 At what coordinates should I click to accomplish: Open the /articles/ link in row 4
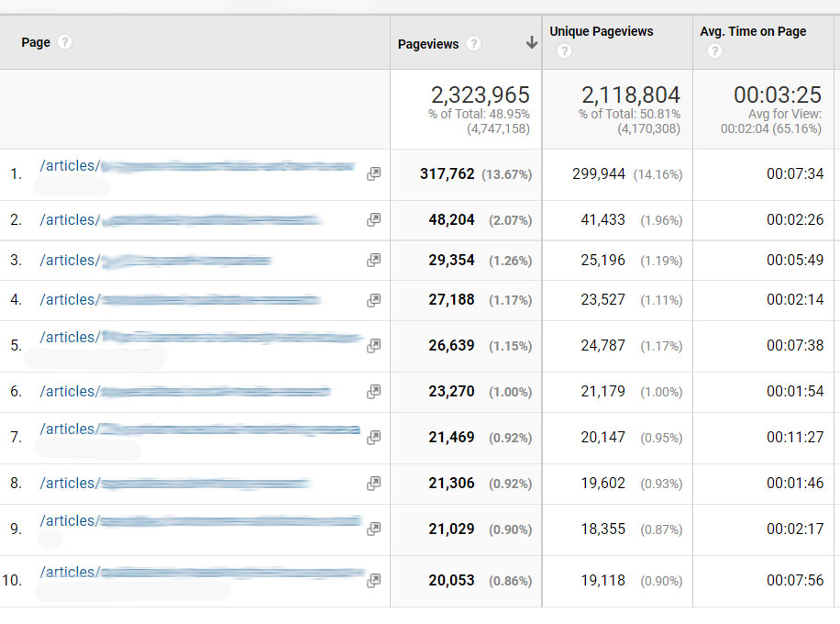(68, 300)
